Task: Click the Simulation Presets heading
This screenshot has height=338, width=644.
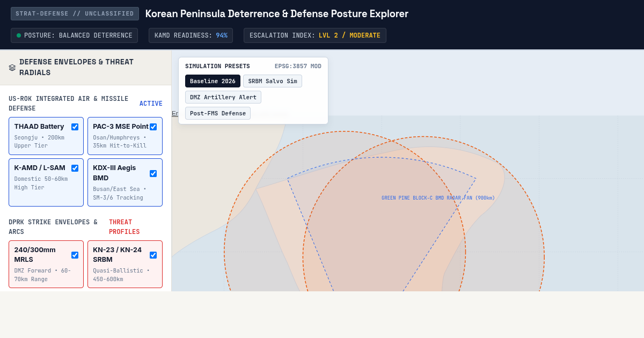Action: (217, 67)
